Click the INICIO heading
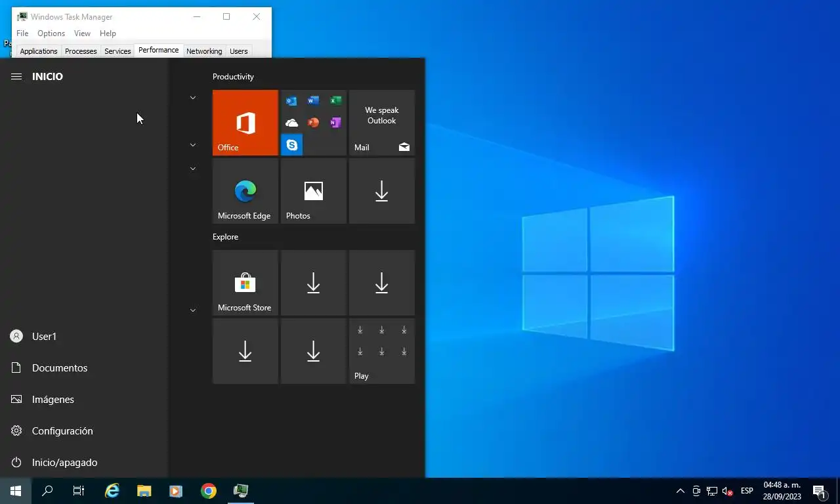The width and height of the screenshot is (840, 504). tap(47, 77)
